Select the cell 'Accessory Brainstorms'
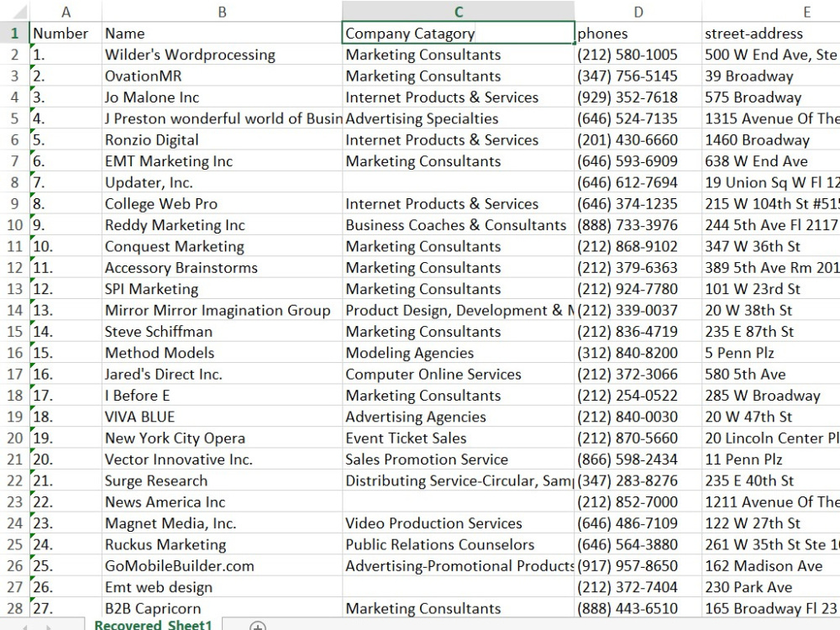This screenshot has height=630, width=840. (x=222, y=267)
